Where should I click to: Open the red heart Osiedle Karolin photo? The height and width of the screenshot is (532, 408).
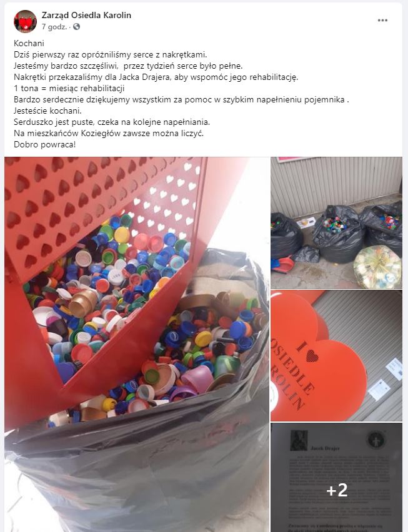336,355
